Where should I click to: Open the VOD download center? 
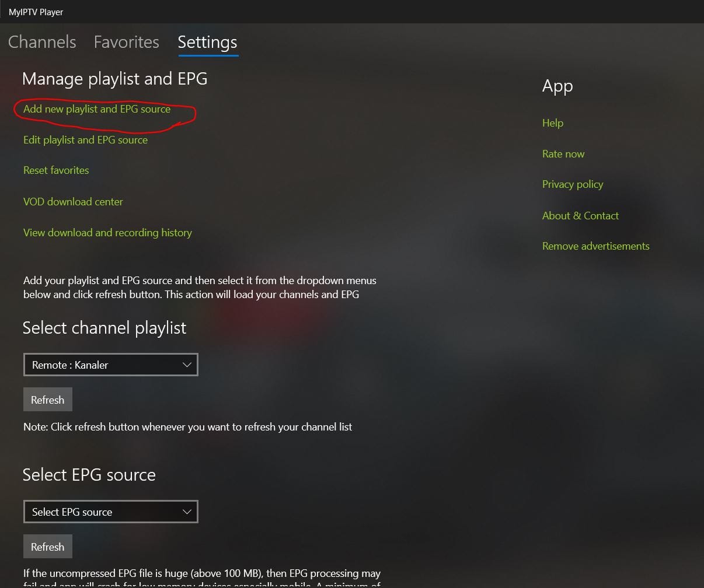(x=73, y=202)
